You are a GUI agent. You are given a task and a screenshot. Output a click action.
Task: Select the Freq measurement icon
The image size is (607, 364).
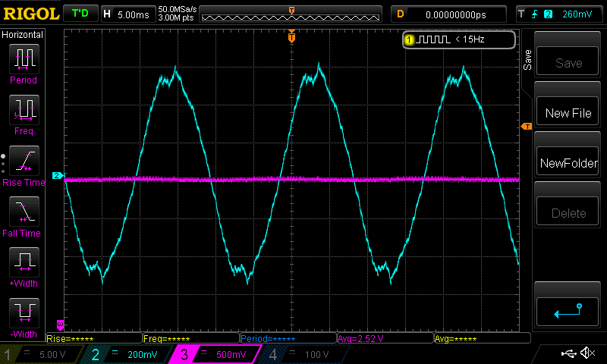click(x=24, y=111)
